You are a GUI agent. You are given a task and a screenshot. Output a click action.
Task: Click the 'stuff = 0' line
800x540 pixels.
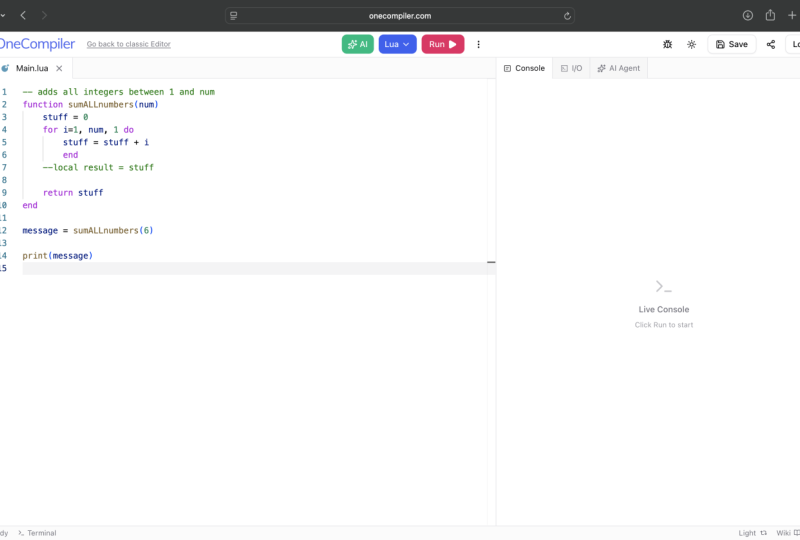pyautogui.click(x=65, y=117)
